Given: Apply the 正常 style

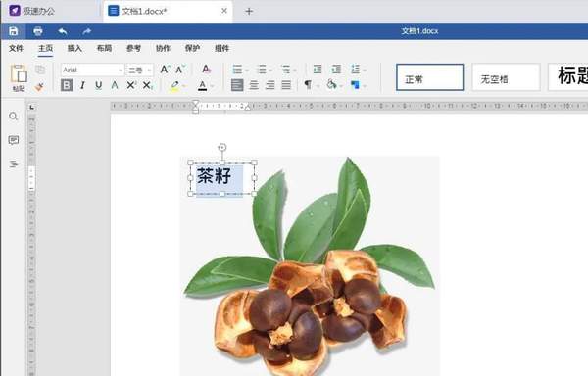Looking at the screenshot, I should pyautogui.click(x=430, y=77).
